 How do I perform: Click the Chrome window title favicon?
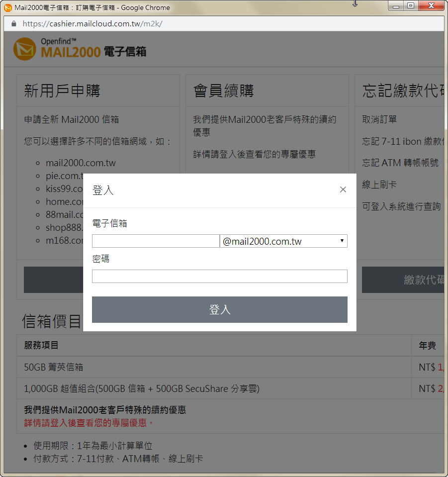[x=8, y=7]
